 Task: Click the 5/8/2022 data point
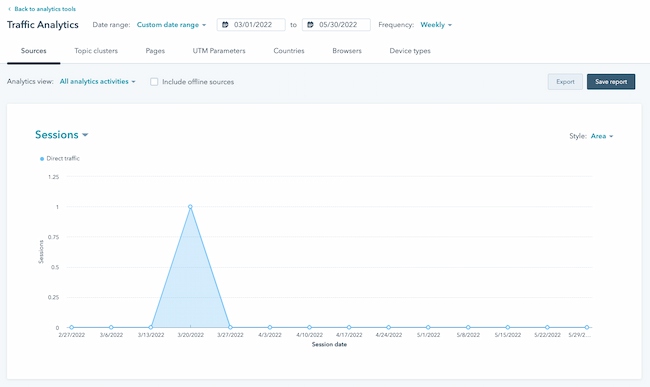(x=468, y=327)
